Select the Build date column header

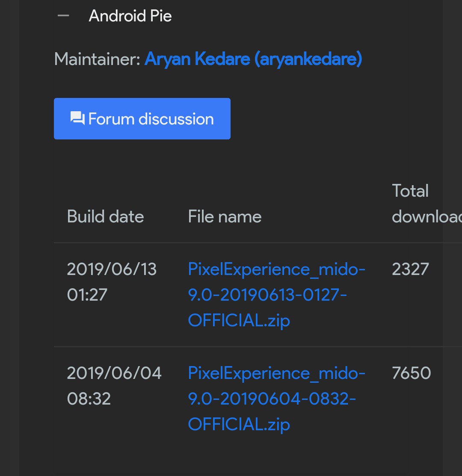pos(105,217)
